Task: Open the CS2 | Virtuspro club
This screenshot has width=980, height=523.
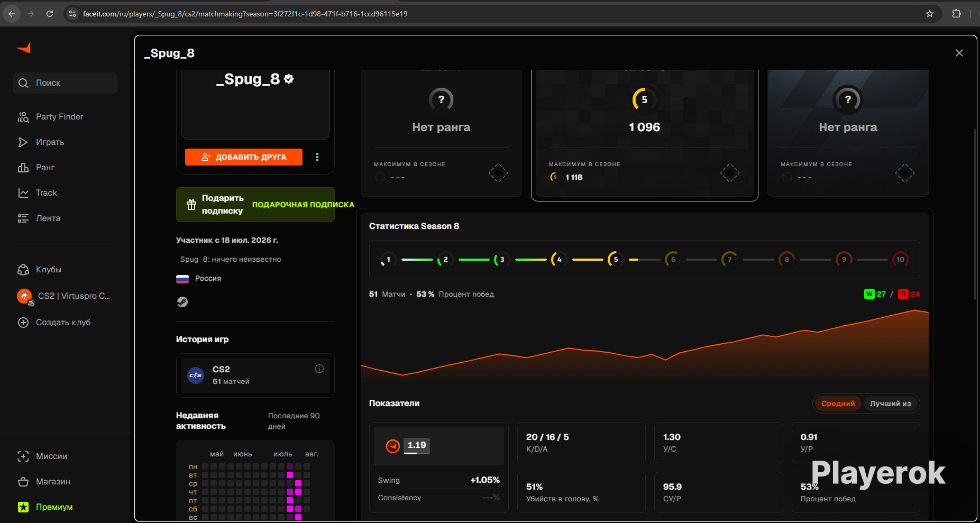Action: (65, 296)
